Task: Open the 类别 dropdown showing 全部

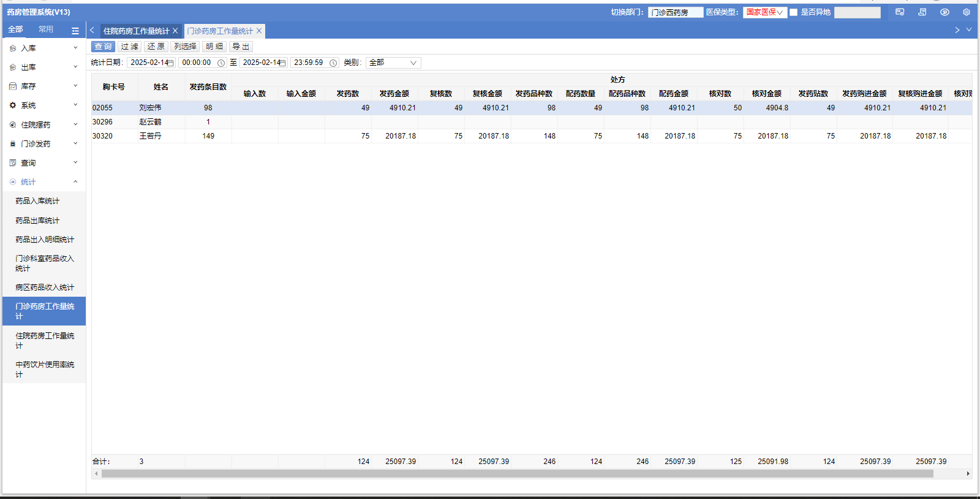Action: click(x=393, y=63)
